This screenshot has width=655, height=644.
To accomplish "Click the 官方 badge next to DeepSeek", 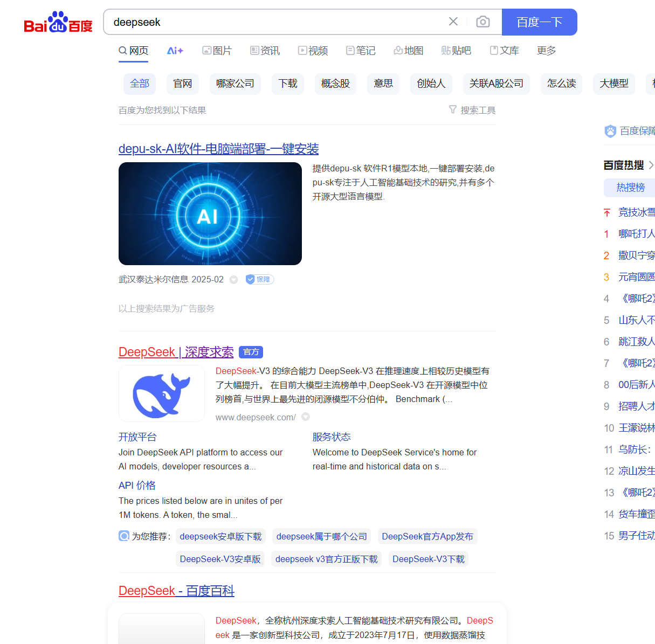I will click(251, 352).
